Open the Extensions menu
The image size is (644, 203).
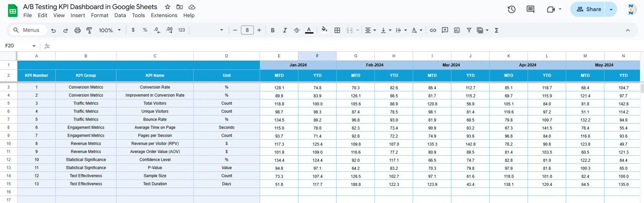click(x=164, y=16)
